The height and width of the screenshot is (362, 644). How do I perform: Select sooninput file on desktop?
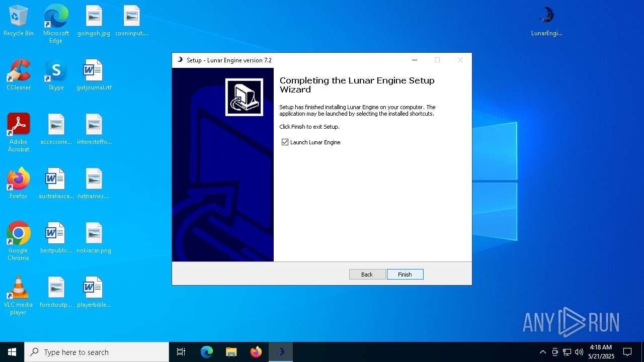tap(131, 21)
